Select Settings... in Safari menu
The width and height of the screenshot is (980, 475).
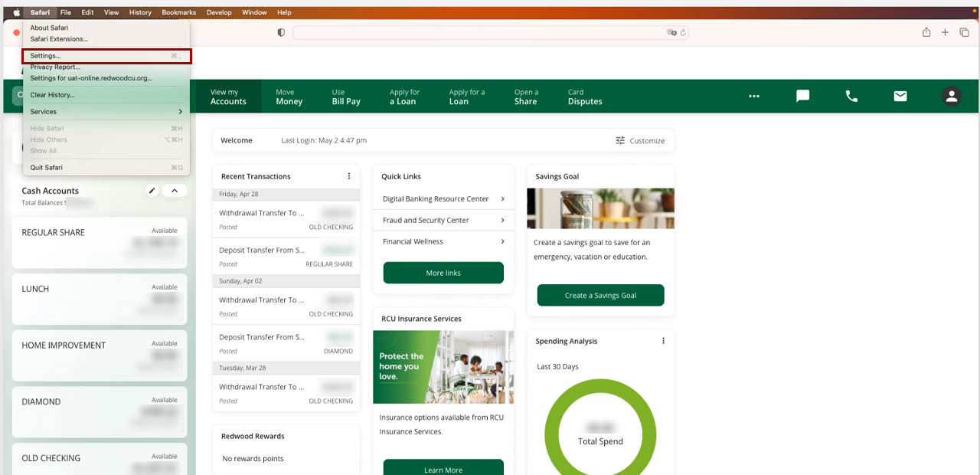coord(106,56)
